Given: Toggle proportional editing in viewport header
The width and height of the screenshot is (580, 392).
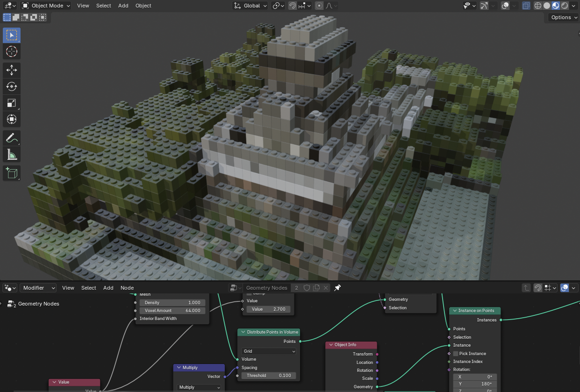Looking at the screenshot, I should (319, 6).
